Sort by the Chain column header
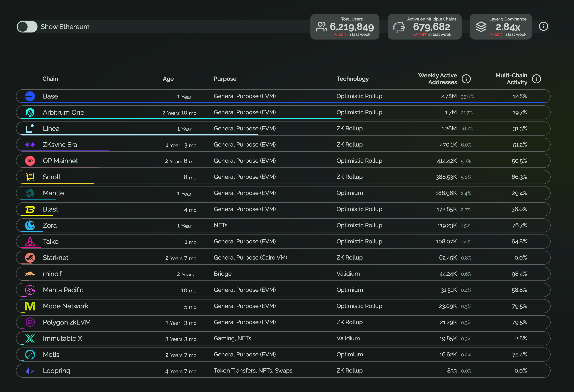The height and width of the screenshot is (392, 574). coord(50,79)
